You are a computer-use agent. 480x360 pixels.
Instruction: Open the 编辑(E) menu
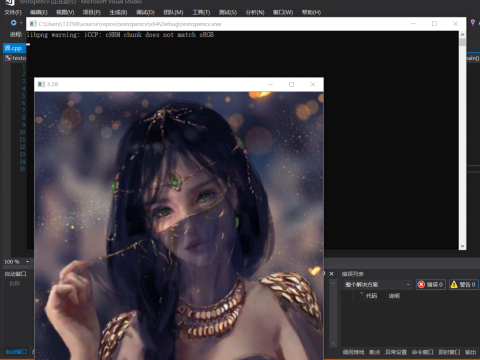39,12
